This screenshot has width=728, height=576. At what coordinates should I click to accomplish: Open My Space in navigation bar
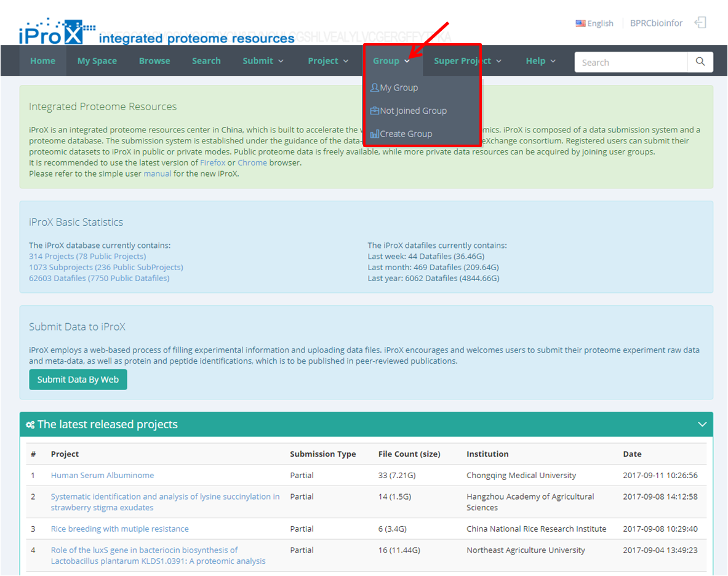(97, 61)
